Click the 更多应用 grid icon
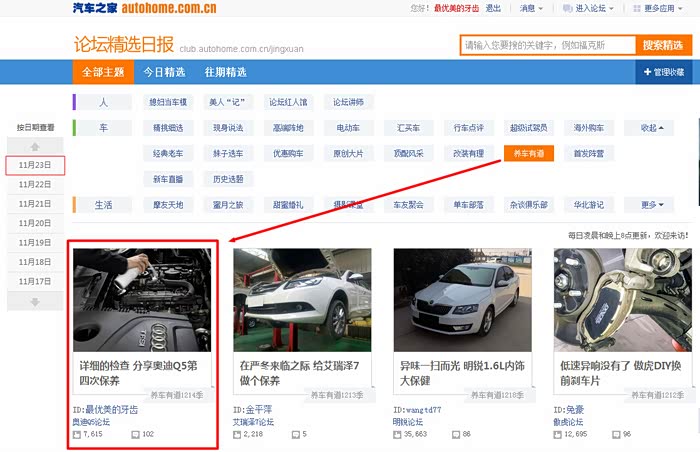This screenshot has height=452, width=700. 636,8
